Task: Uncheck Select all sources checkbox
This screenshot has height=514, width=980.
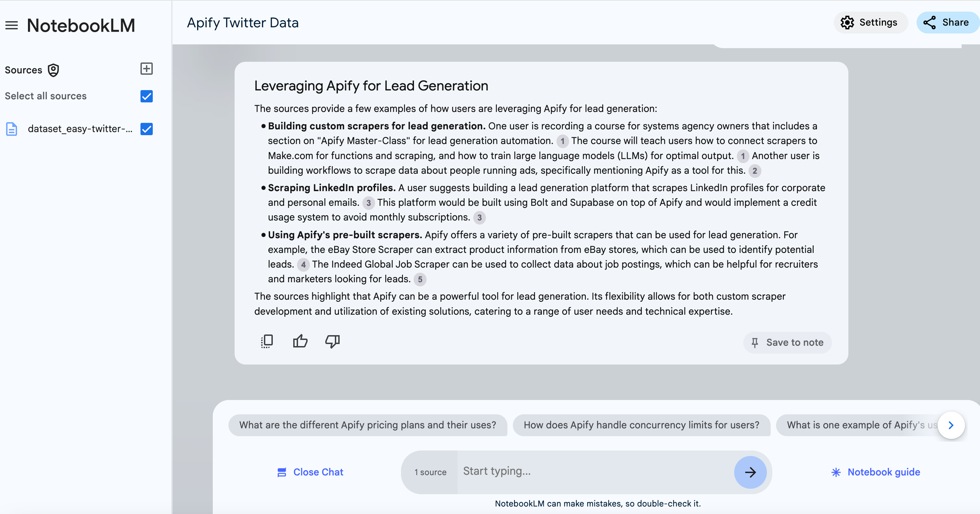Action: pos(147,96)
